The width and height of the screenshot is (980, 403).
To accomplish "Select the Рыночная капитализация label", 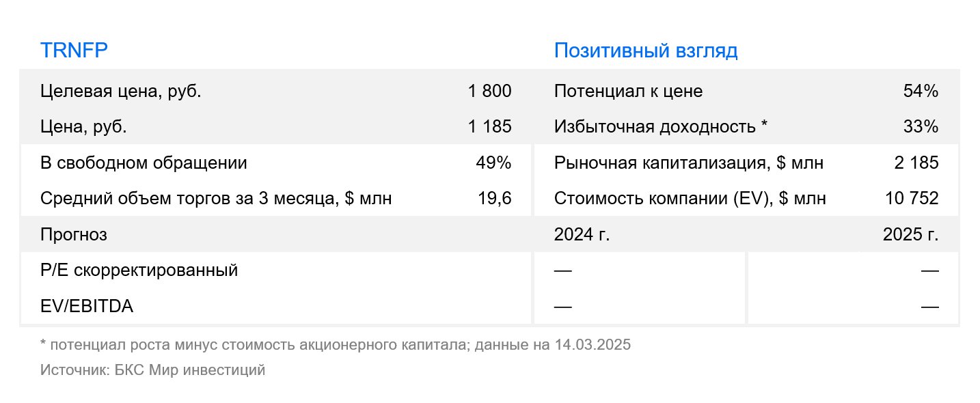I will [x=689, y=163].
